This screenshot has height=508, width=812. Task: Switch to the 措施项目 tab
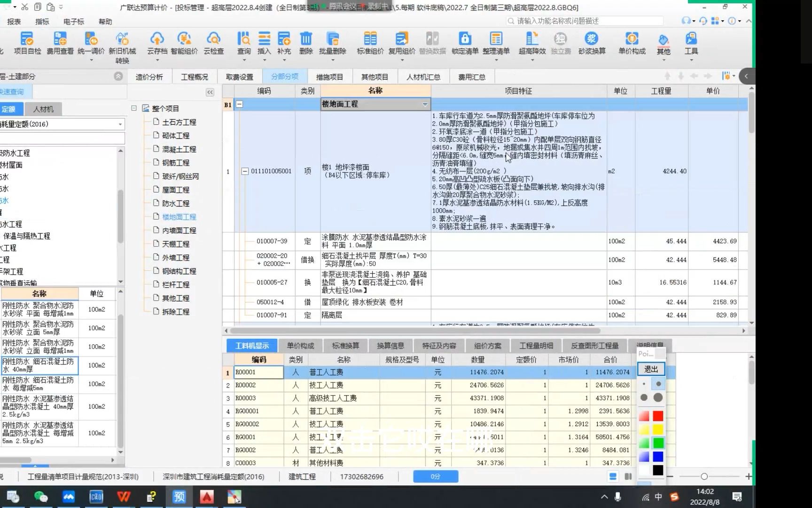pyautogui.click(x=329, y=77)
